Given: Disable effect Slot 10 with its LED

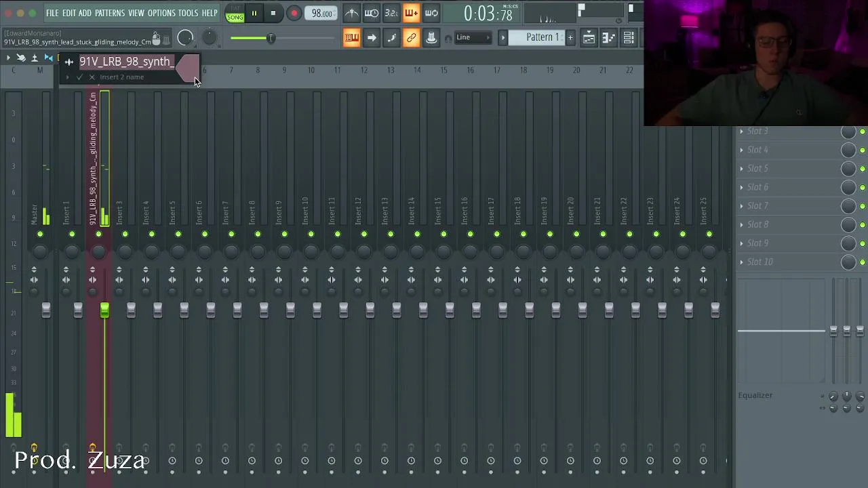Looking at the screenshot, I should pyautogui.click(x=863, y=262).
